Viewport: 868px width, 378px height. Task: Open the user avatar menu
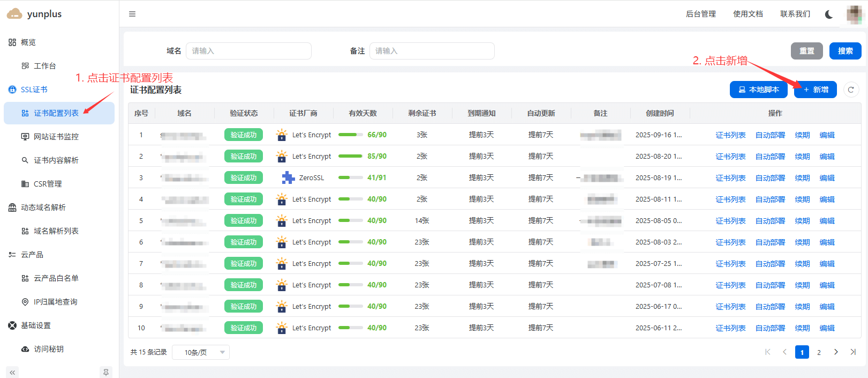point(854,14)
